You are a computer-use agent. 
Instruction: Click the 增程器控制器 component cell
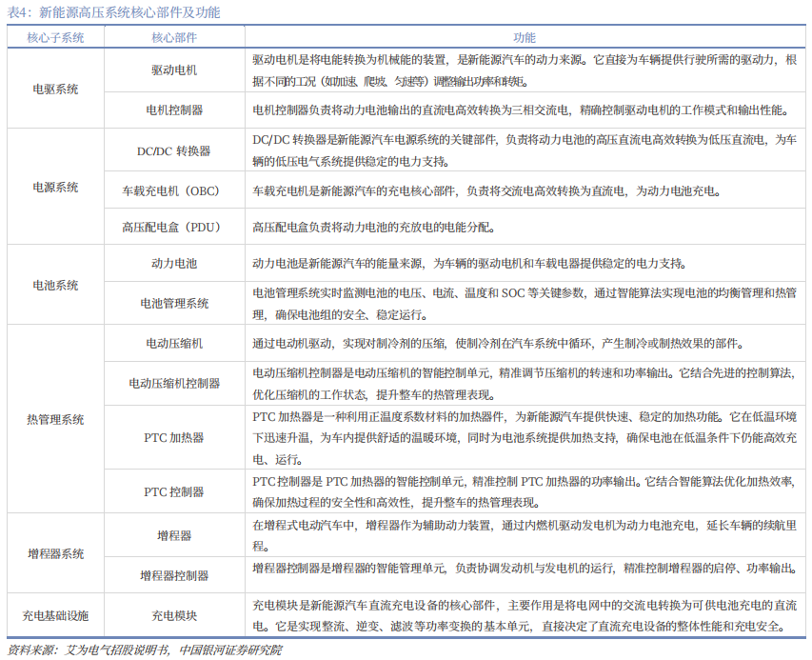tap(174, 575)
